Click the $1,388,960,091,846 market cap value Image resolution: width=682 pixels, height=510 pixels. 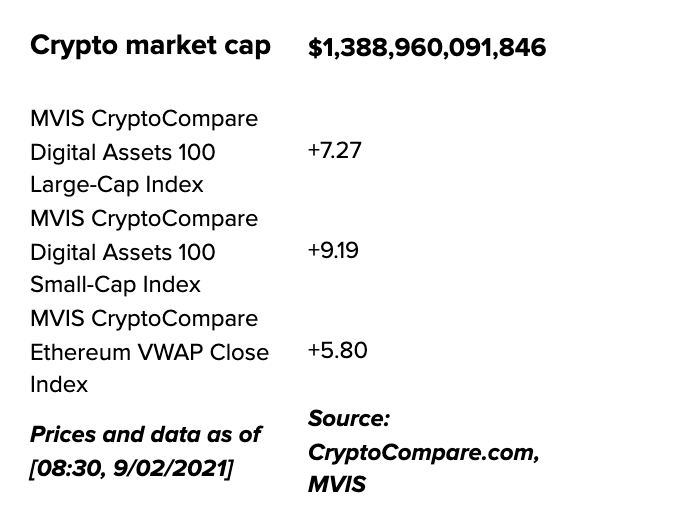click(x=427, y=47)
